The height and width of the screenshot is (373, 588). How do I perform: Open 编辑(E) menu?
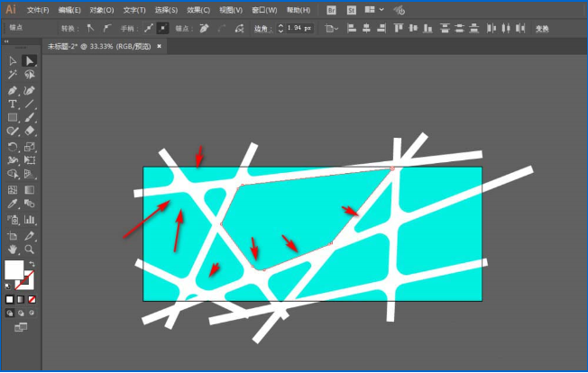pyautogui.click(x=69, y=10)
